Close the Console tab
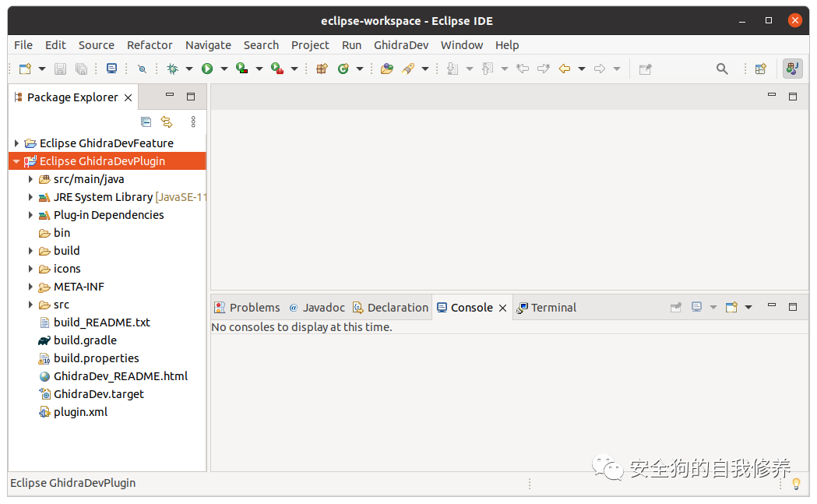 click(503, 308)
